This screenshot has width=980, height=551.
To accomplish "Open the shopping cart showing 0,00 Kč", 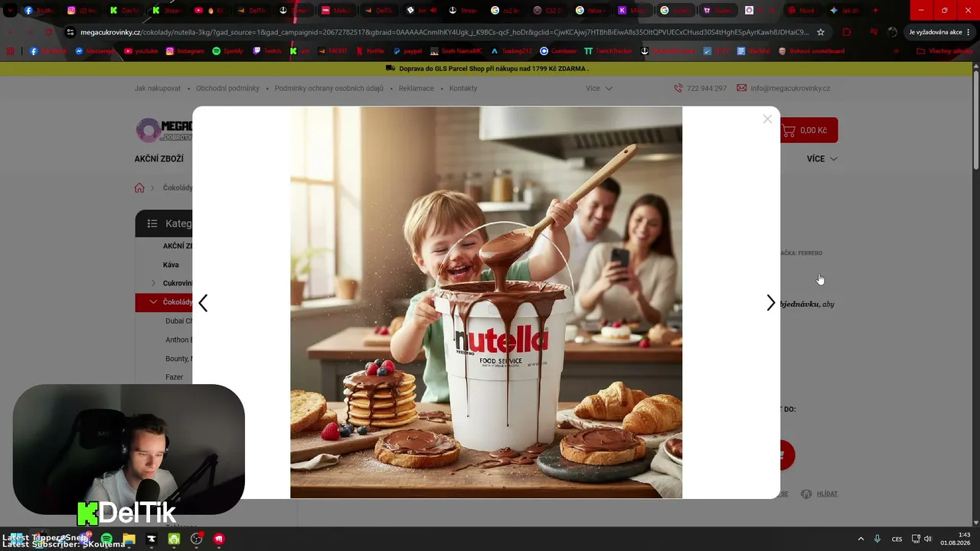I will click(808, 130).
